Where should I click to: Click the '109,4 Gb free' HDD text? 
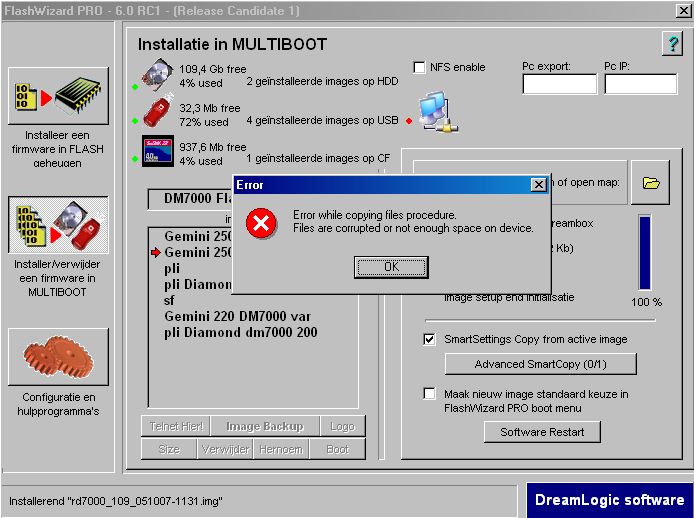click(212, 69)
